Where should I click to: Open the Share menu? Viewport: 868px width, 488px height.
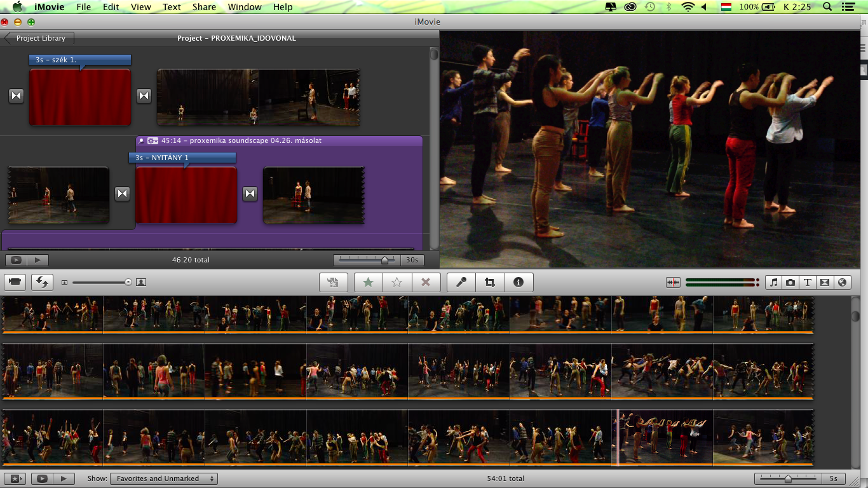pyautogui.click(x=204, y=7)
